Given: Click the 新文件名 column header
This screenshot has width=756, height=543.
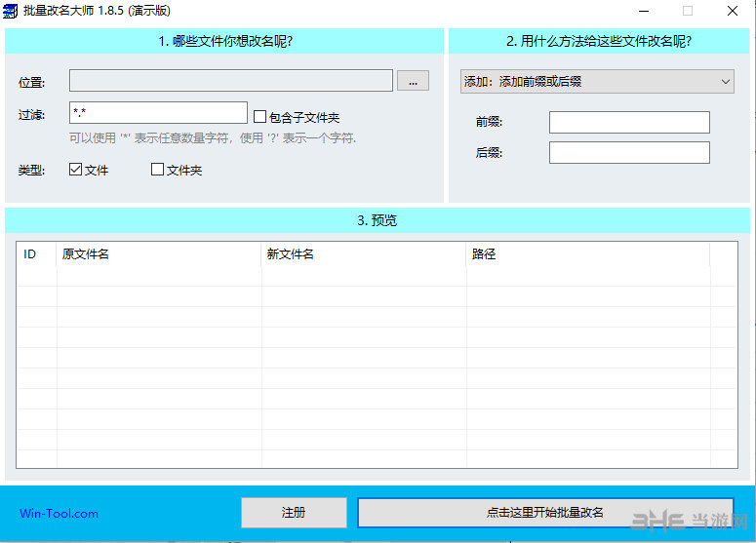Looking at the screenshot, I should point(364,253).
